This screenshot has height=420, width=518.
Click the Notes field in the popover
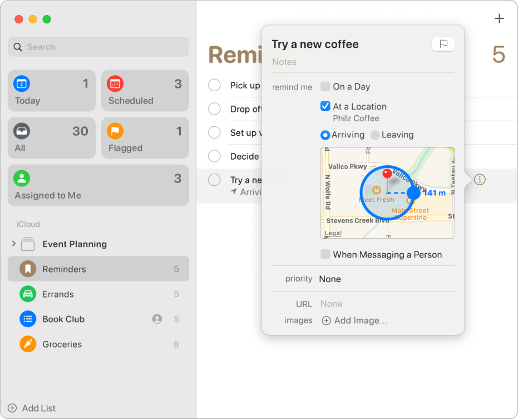pyautogui.click(x=363, y=62)
